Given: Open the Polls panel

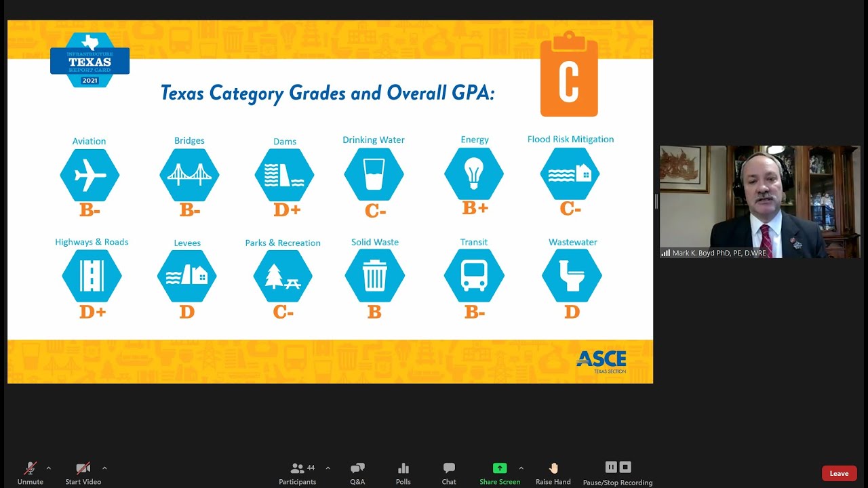Looking at the screenshot, I should pyautogui.click(x=403, y=472).
